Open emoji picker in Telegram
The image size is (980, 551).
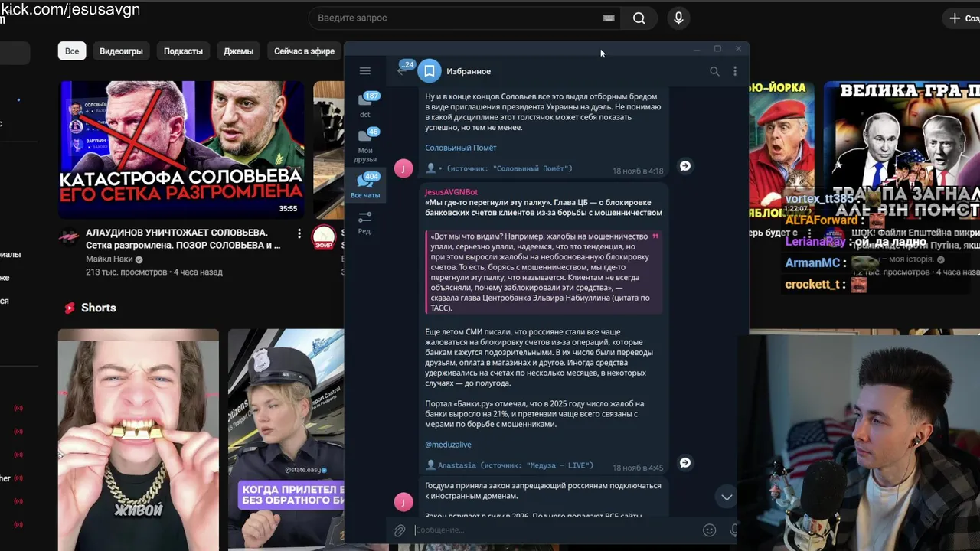pos(710,530)
